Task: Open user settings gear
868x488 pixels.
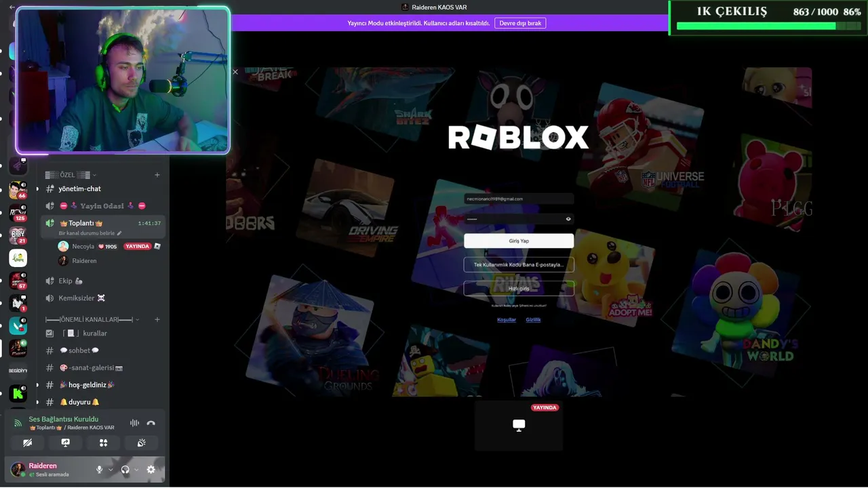Action: point(151,469)
